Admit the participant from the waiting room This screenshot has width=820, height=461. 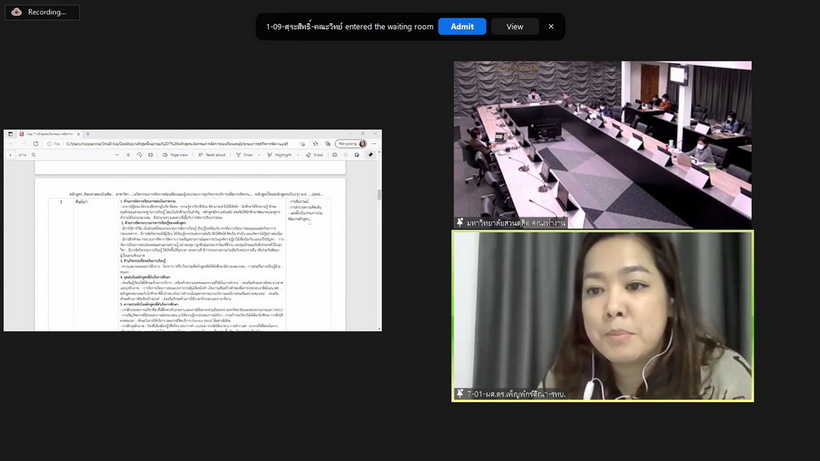pos(462,27)
